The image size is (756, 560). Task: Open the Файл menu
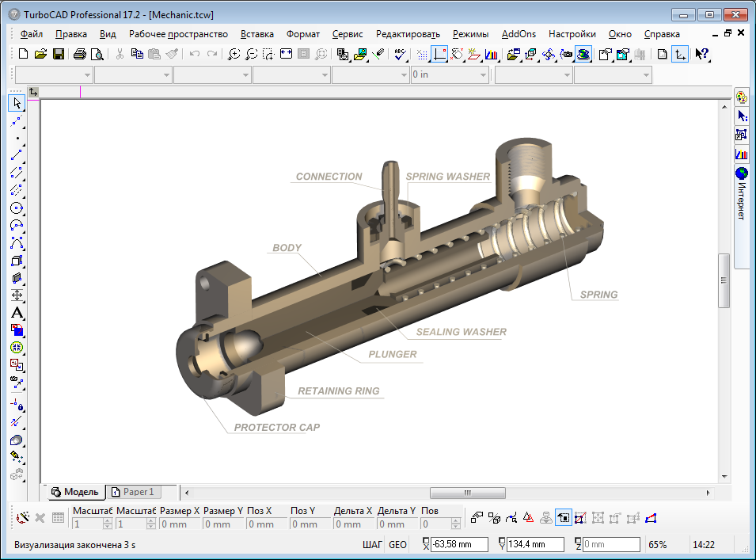[x=32, y=34]
